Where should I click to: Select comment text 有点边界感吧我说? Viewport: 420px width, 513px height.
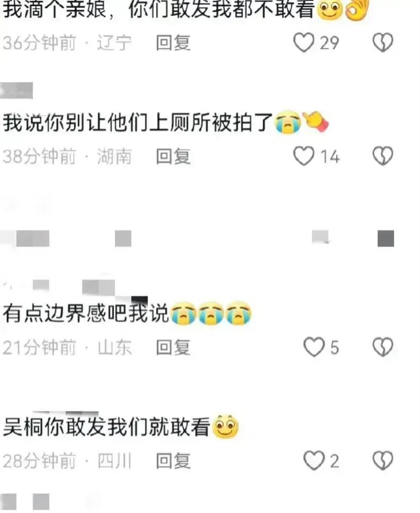pos(86,313)
